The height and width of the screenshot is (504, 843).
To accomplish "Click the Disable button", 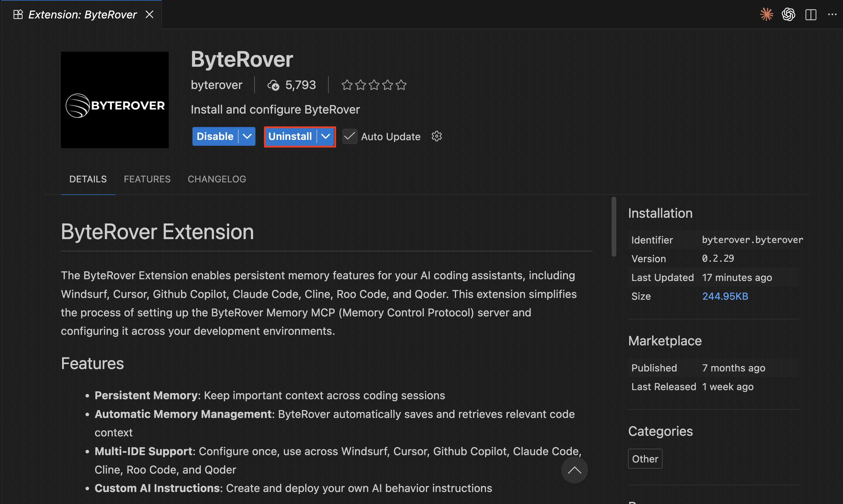I will 214,136.
